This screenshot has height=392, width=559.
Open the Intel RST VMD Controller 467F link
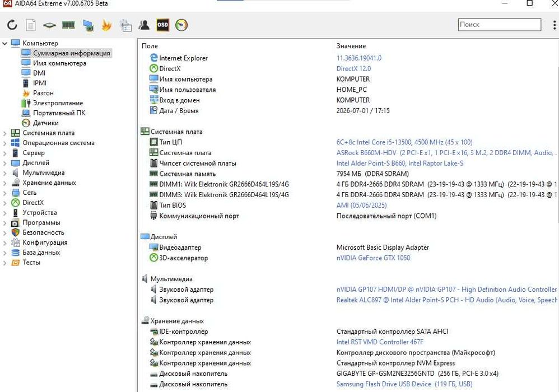tap(380, 342)
